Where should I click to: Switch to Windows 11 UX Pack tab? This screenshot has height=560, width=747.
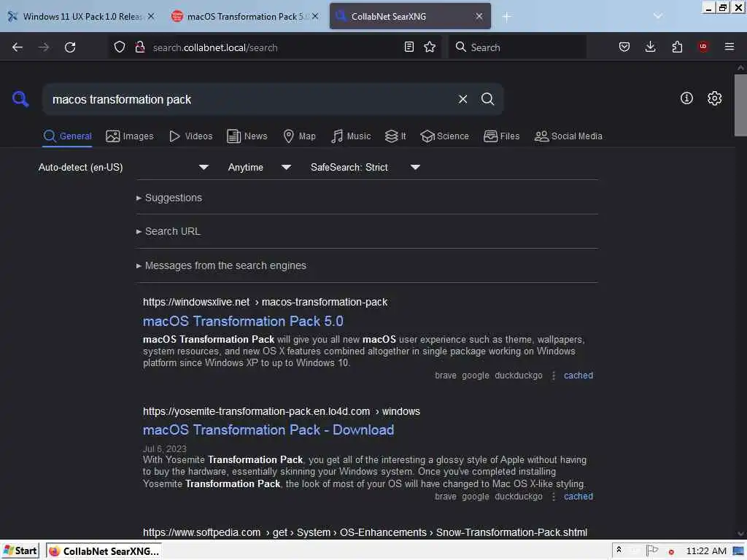(81, 16)
